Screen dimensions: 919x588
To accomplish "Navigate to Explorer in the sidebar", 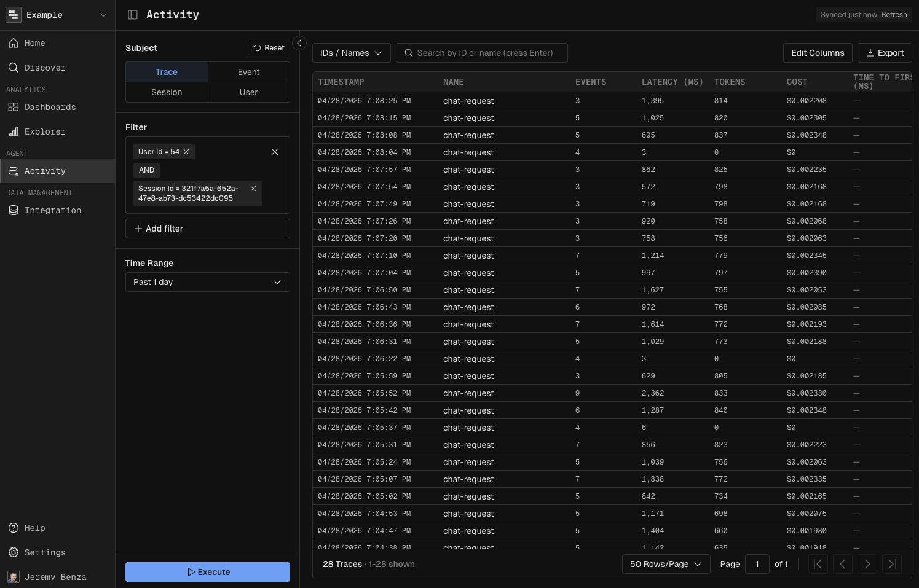I will (45, 131).
